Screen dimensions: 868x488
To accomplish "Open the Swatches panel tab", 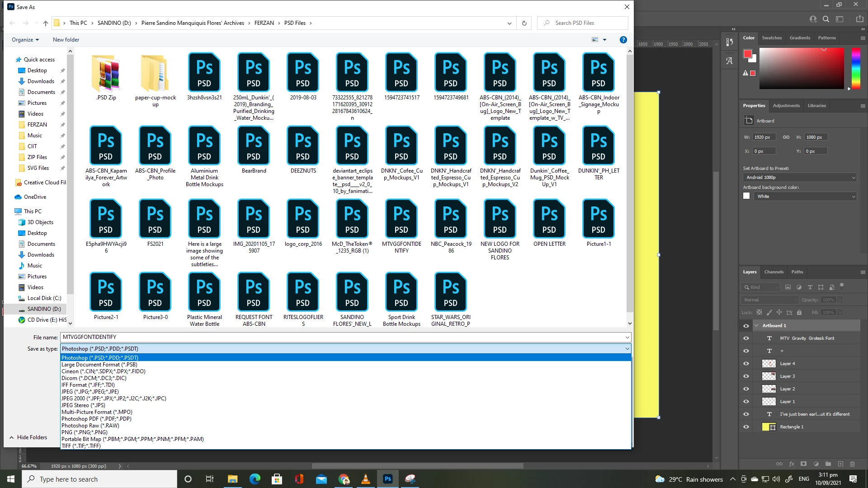I will tap(771, 38).
